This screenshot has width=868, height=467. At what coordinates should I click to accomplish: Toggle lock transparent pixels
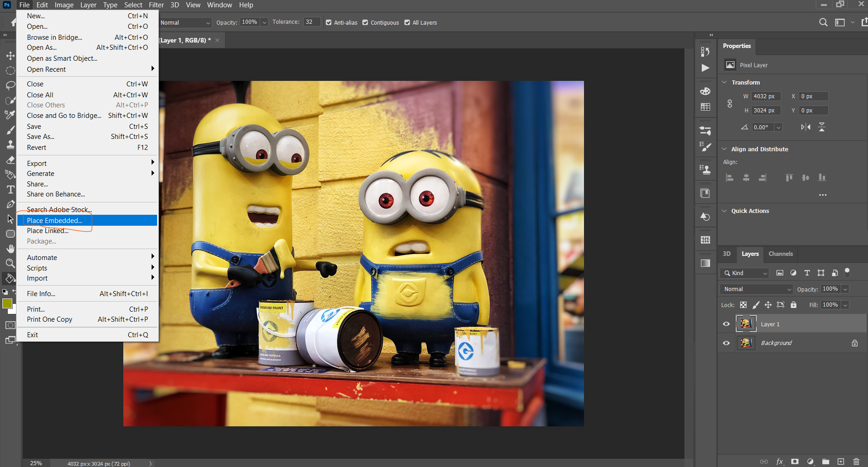tap(743, 305)
